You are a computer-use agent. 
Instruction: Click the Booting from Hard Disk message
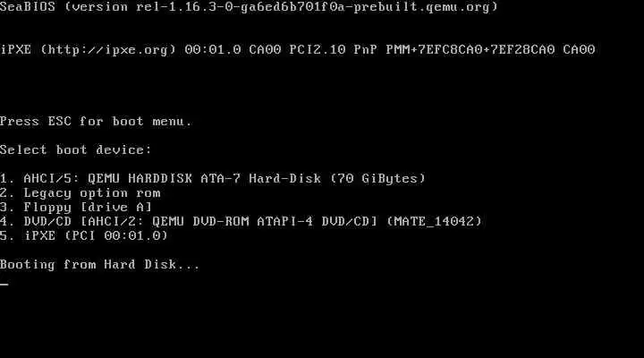(x=100, y=265)
